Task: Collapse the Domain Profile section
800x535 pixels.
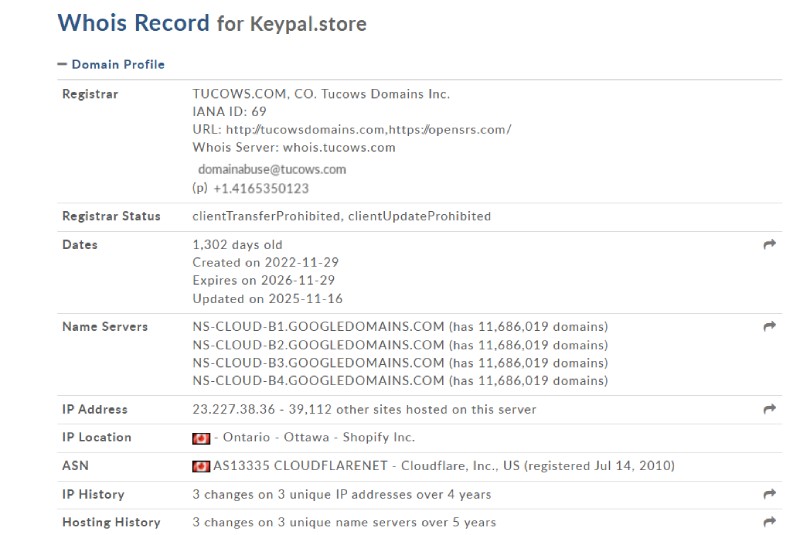Action: click(111, 64)
